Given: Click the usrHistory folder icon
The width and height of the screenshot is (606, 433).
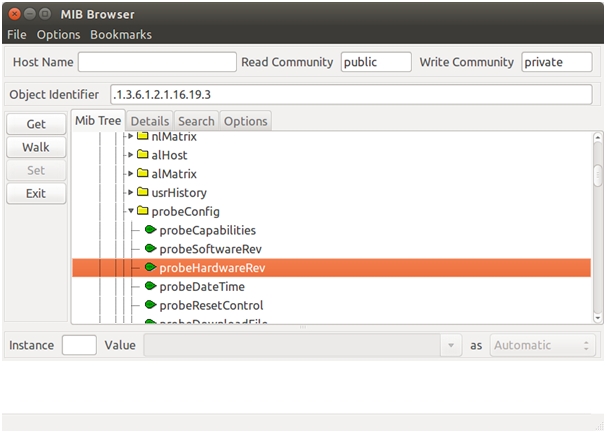Looking at the screenshot, I should 142,192.
